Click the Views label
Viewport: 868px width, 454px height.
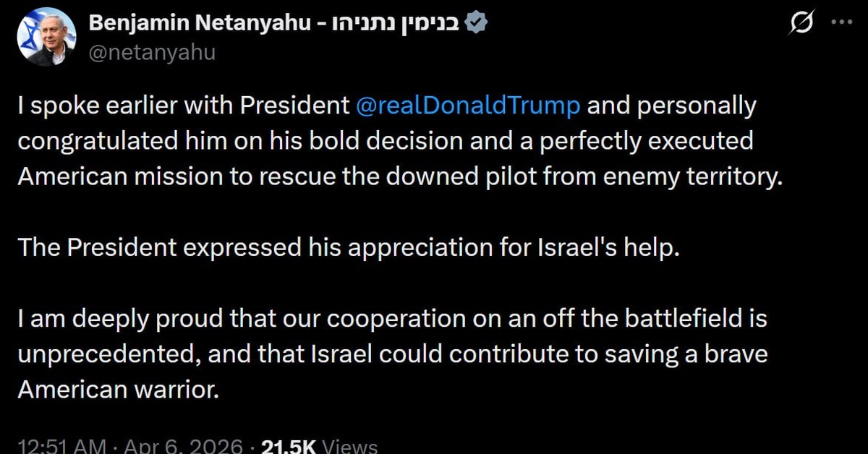[350, 446]
